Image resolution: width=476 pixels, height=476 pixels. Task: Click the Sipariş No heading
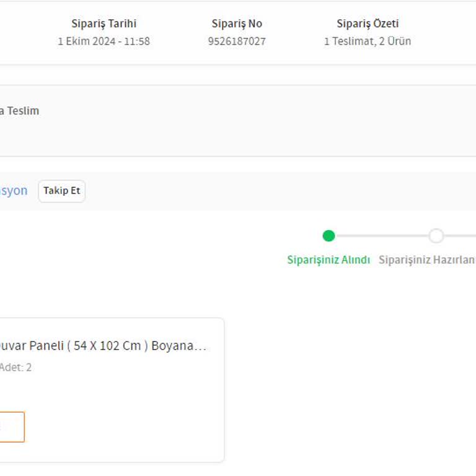click(x=237, y=24)
